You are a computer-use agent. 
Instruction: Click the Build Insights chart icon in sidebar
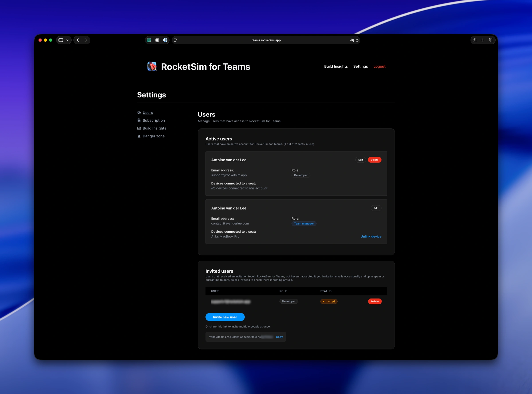click(139, 128)
